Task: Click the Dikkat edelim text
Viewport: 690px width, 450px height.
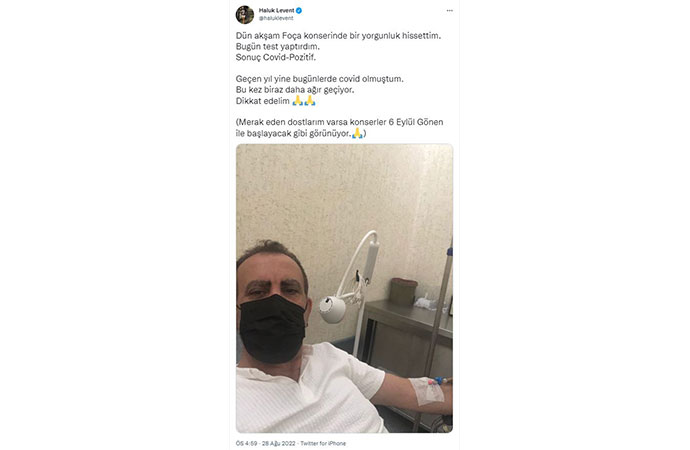Action: (263, 101)
